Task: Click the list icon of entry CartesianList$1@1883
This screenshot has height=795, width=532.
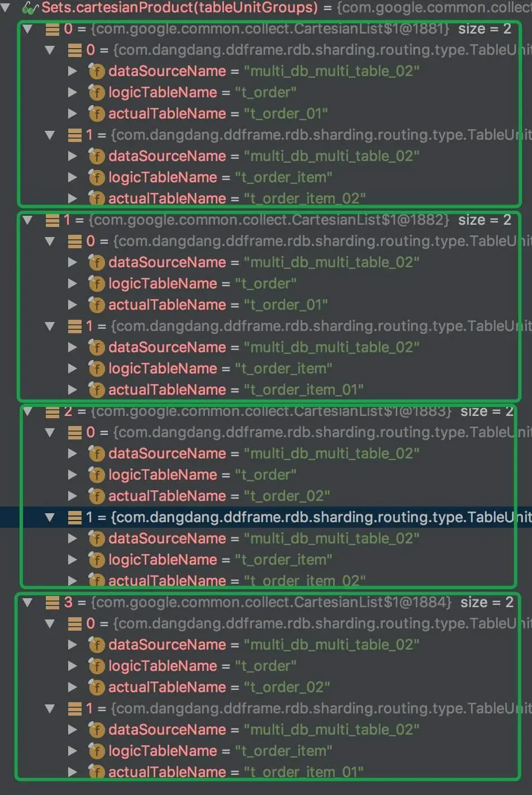Action: (53, 411)
